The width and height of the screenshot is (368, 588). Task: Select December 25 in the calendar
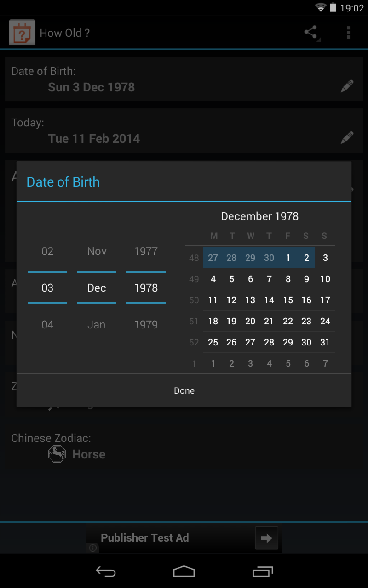(x=213, y=342)
